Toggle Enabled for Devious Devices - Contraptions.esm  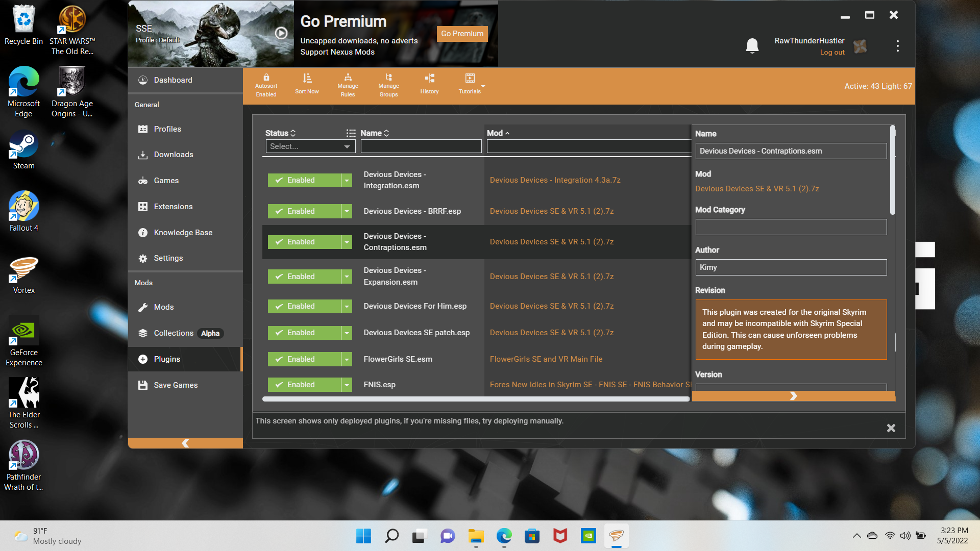(x=304, y=242)
